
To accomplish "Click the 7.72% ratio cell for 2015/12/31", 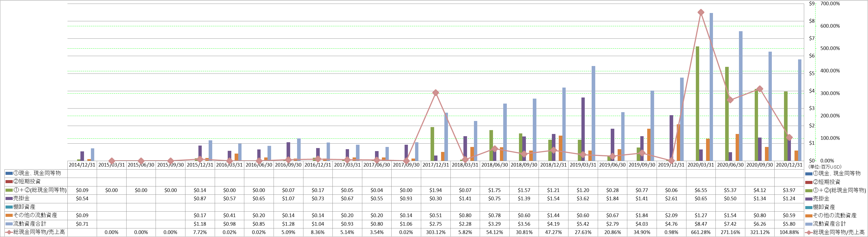I will 200,232.
